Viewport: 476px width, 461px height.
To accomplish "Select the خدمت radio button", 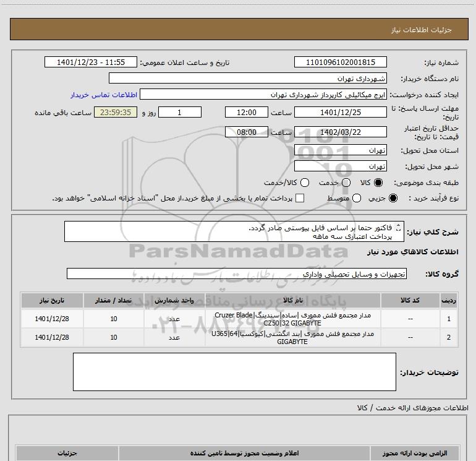I will coord(346,183).
